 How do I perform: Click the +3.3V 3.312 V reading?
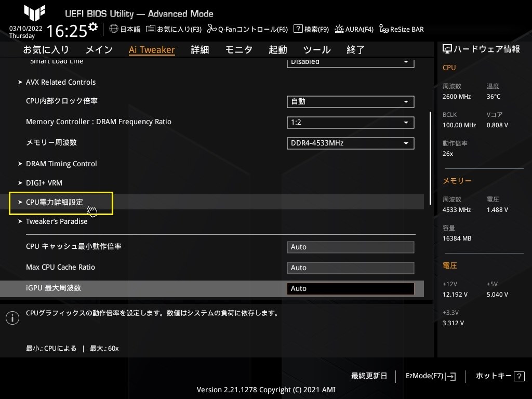click(453, 323)
